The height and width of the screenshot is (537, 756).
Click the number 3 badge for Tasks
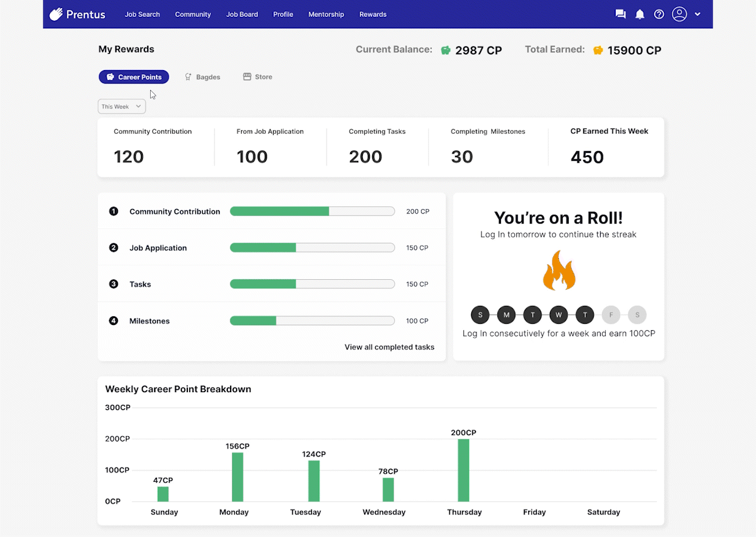114,284
